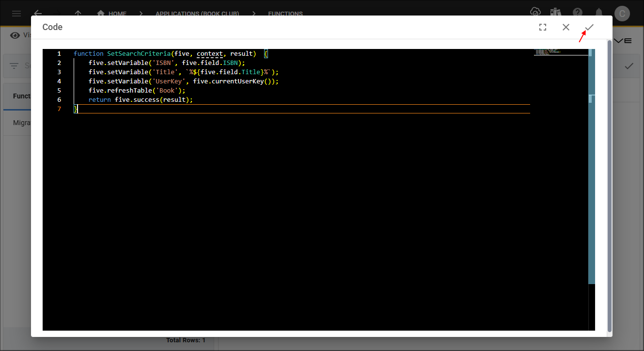Go to APPLICATIONS (BOOK CLUB) breadcrumb
644x351 pixels.
click(x=197, y=14)
